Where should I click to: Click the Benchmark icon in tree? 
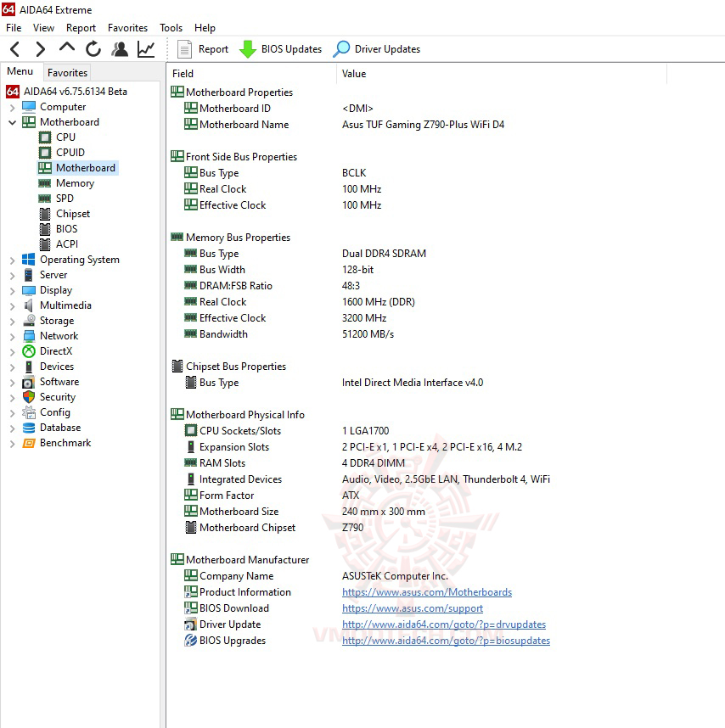29,443
